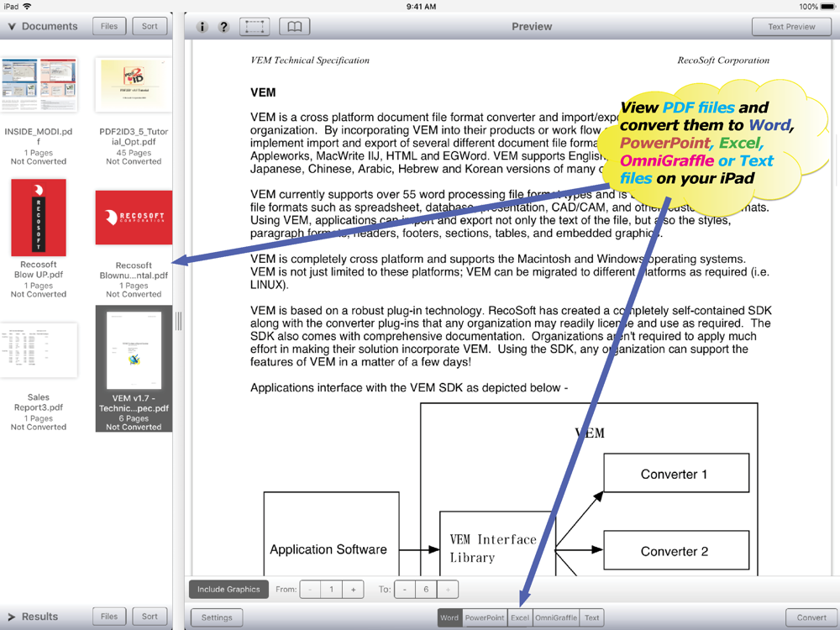This screenshot has height=630, width=840.
Task: Select Excel output format
Action: click(520, 617)
